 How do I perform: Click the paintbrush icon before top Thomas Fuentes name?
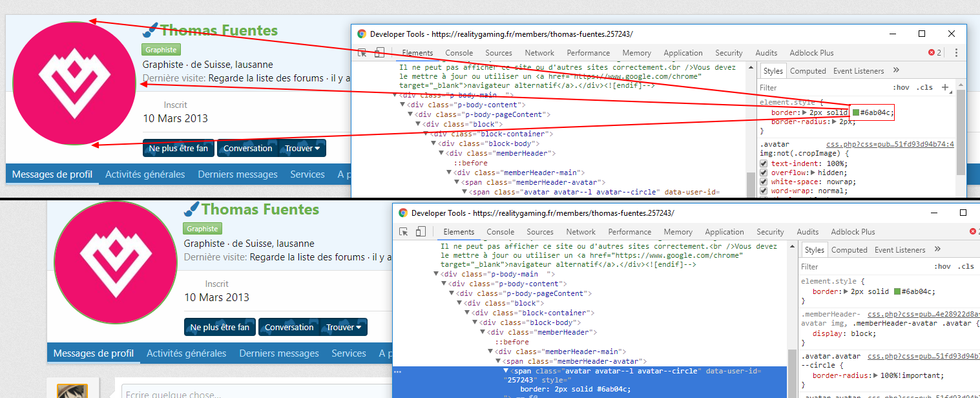pyautogui.click(x=151, y=30)
